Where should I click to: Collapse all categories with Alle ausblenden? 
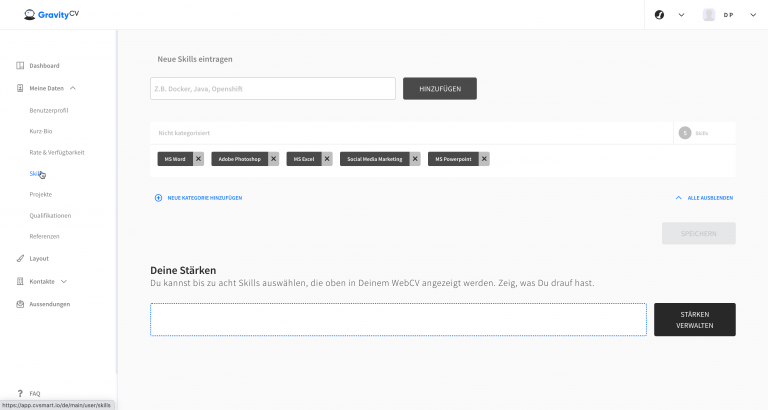click(x=705, y=198)
